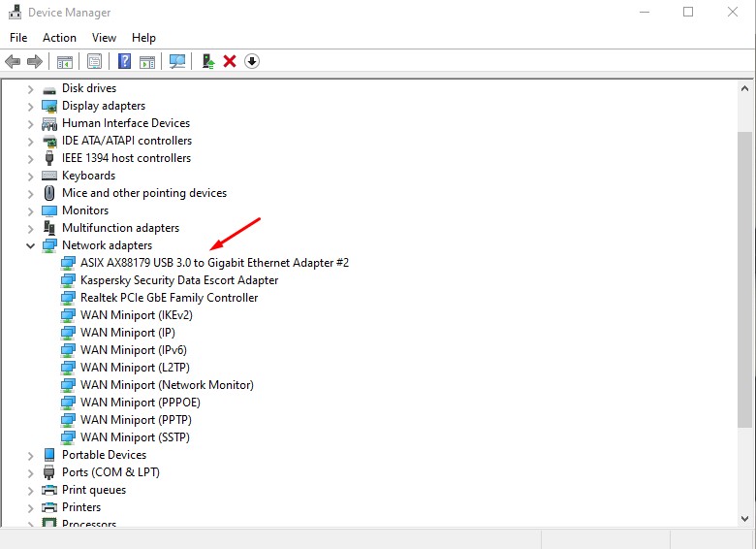Select WAN Miniport (PPTP) entry
756x549 pixels.
click(136, 420)
